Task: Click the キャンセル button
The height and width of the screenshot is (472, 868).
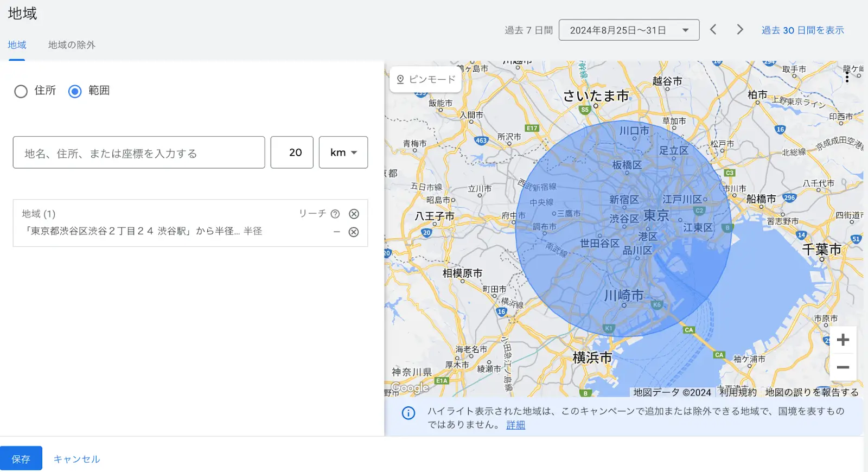Action: coord(76,459)
